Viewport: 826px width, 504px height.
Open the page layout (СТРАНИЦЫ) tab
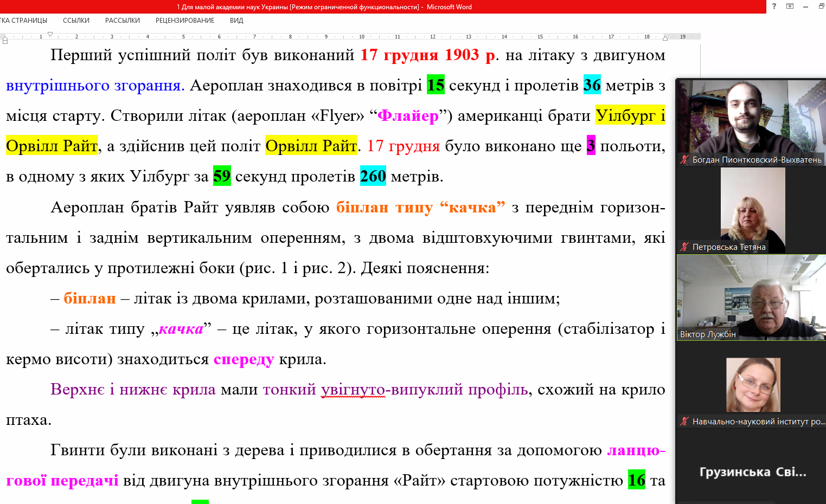[x=24, y=21]
